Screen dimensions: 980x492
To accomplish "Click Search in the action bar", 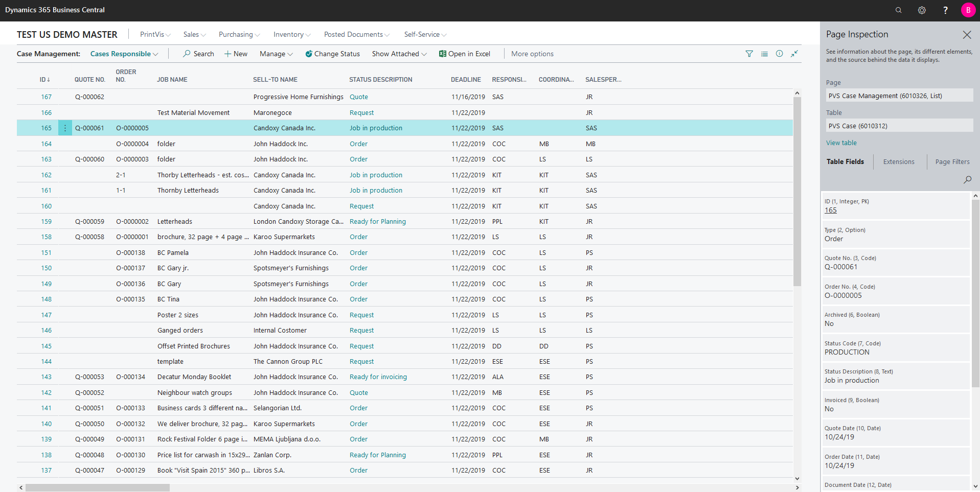I will [198, 54].
